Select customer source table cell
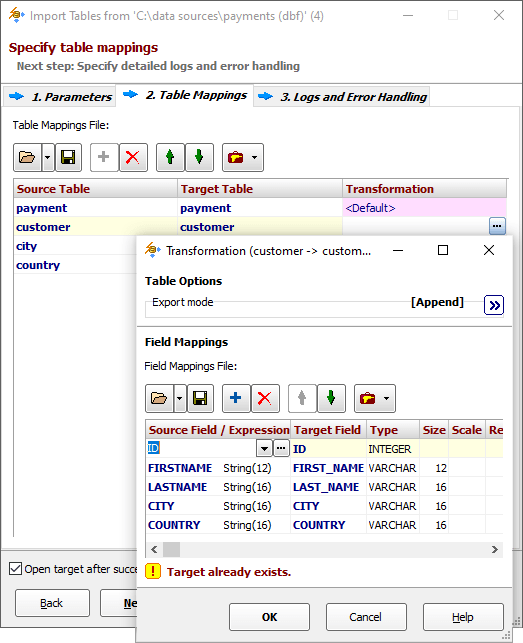Screen dimensions: 523x643 (x=96, y=227)
